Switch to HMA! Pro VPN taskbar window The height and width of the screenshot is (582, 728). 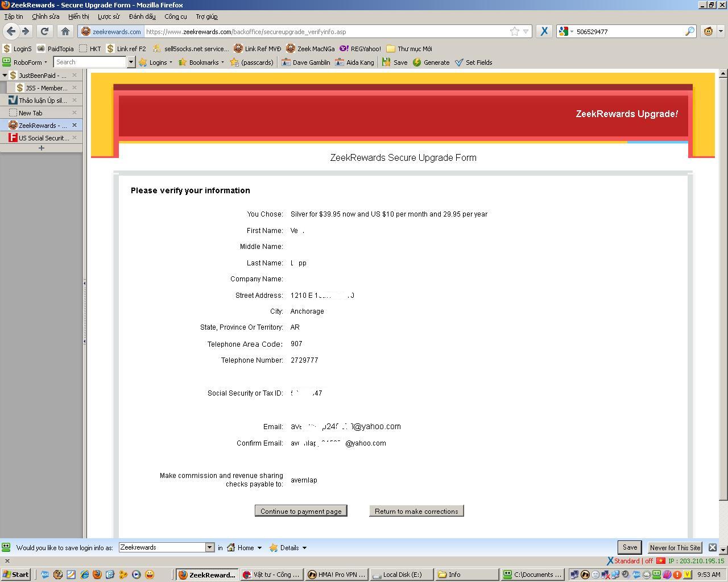tap(337, 575)
